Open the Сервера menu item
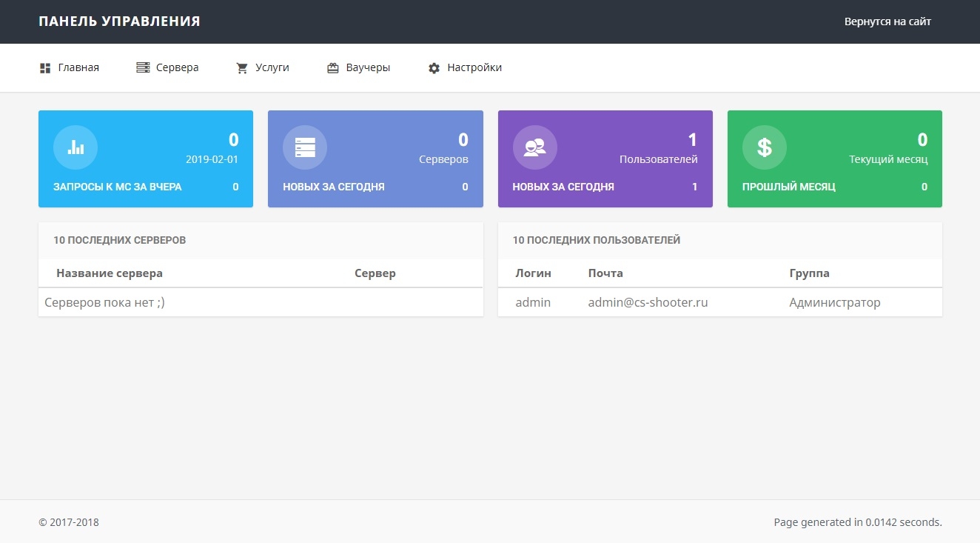 (x=177, y=67)
